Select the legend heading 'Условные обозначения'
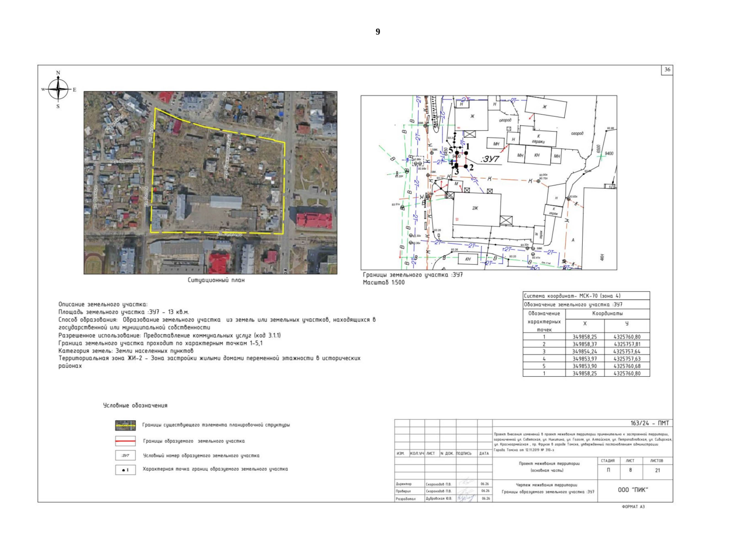756x535 pixels. pos(135,406)
